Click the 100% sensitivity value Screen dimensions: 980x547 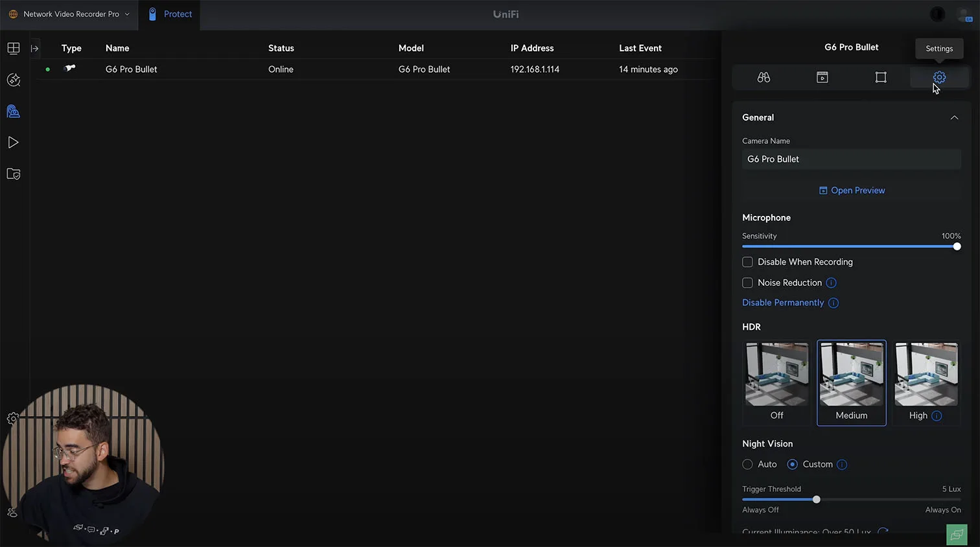951,236
